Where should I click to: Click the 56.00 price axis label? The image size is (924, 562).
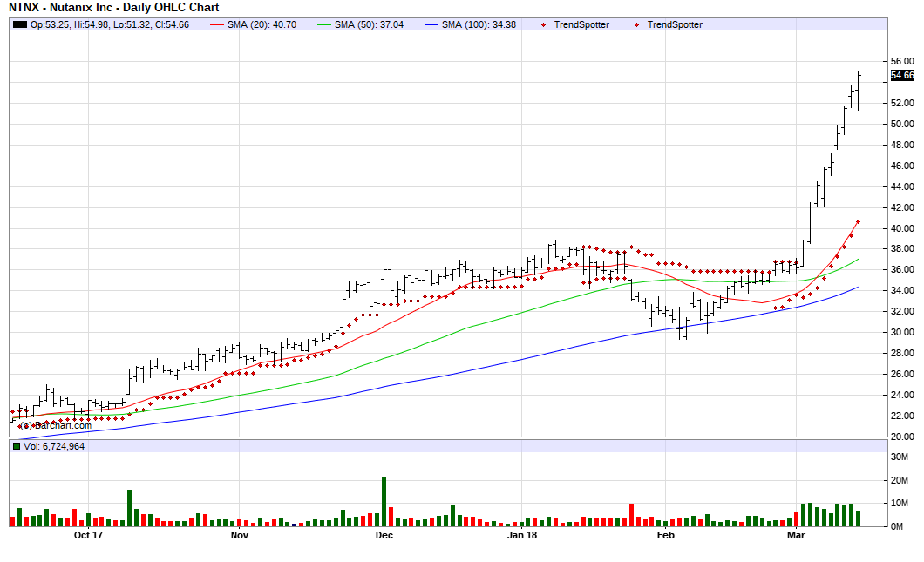[902, 61]
